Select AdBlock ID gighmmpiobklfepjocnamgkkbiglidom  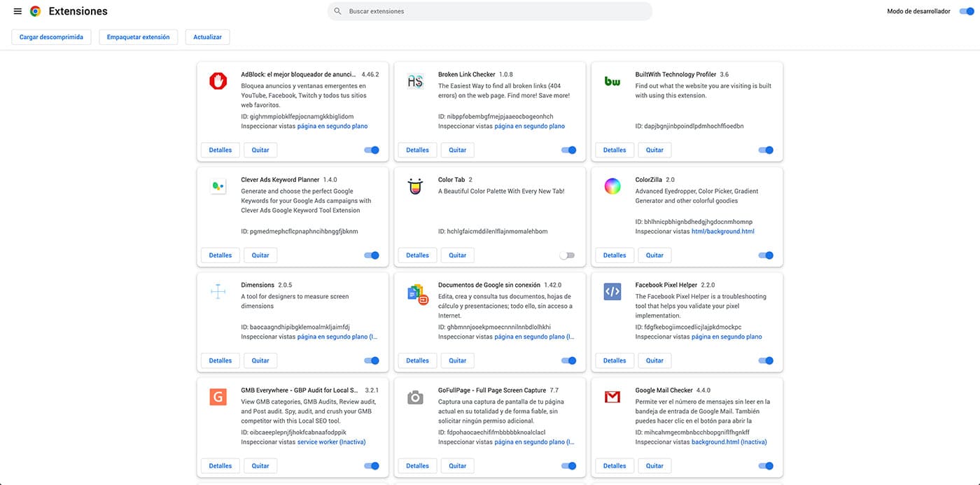(x=297, y=116)
